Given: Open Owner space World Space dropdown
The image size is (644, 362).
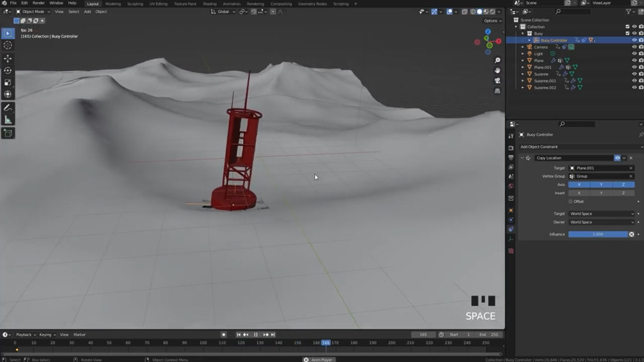Looking at the screenshot, I should click(x=602, y=222).
